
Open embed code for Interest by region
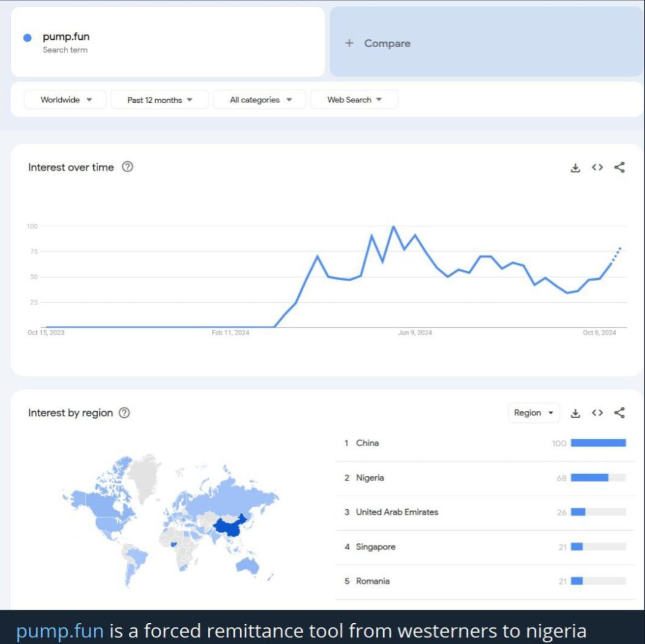click(597, 412)
